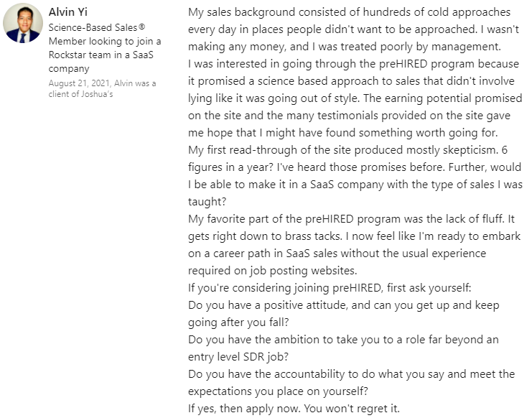Click Alvin Yi's profile photo
Screen dimensions: 532x418
pyautogui.click(x=22, y=24)
